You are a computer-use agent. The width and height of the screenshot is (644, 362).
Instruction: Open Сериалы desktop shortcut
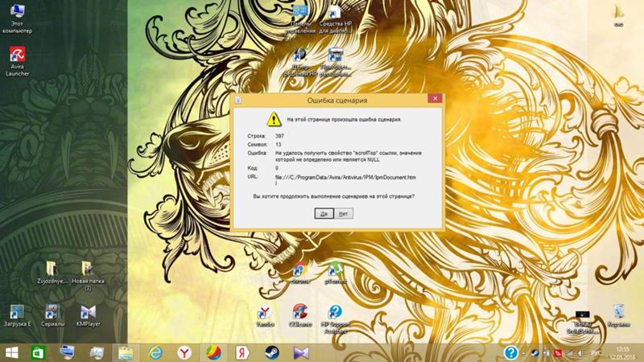52,315
